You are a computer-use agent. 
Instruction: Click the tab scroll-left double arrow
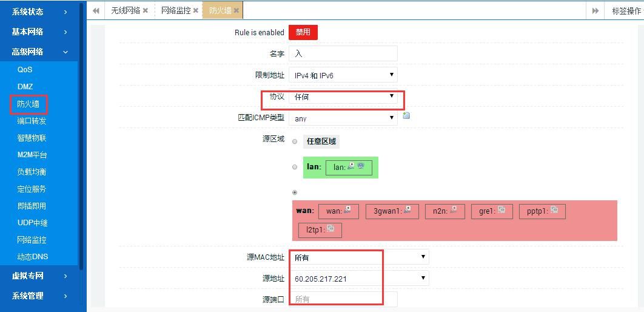pyautogui.click(x=96, y=11)
